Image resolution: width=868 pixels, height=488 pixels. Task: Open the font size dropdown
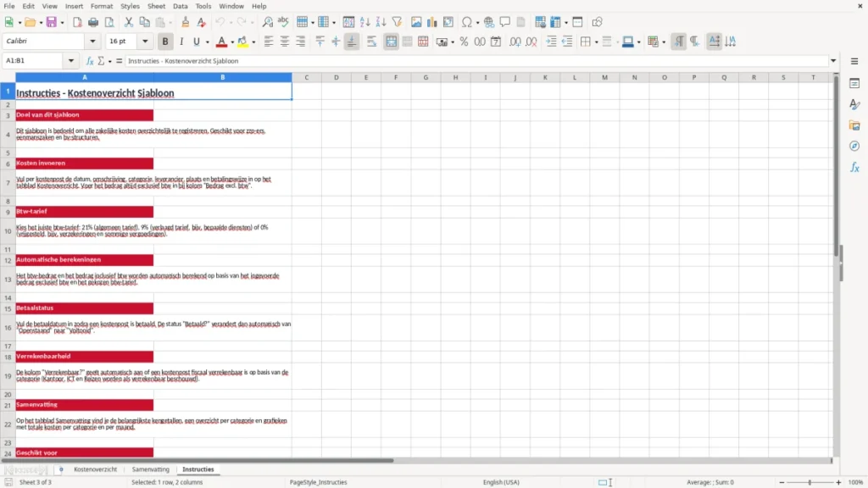tap(145, 41)
